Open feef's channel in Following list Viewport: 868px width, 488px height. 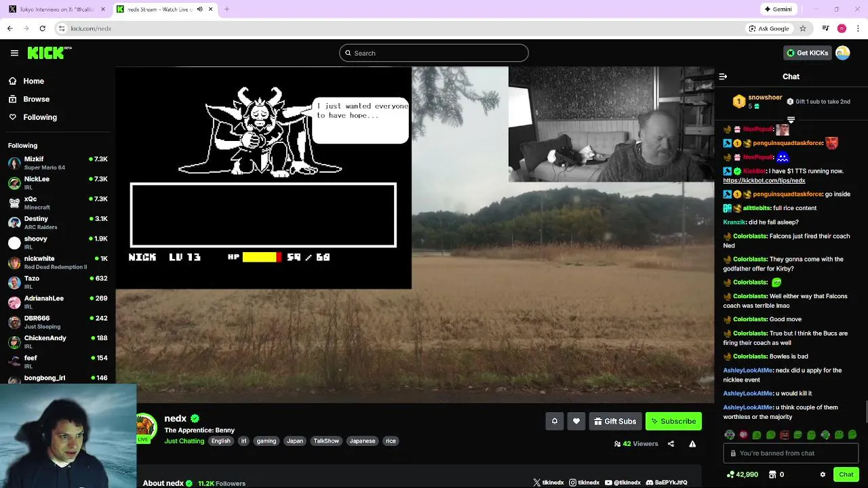pyautogui.click(x=58, y=361)
